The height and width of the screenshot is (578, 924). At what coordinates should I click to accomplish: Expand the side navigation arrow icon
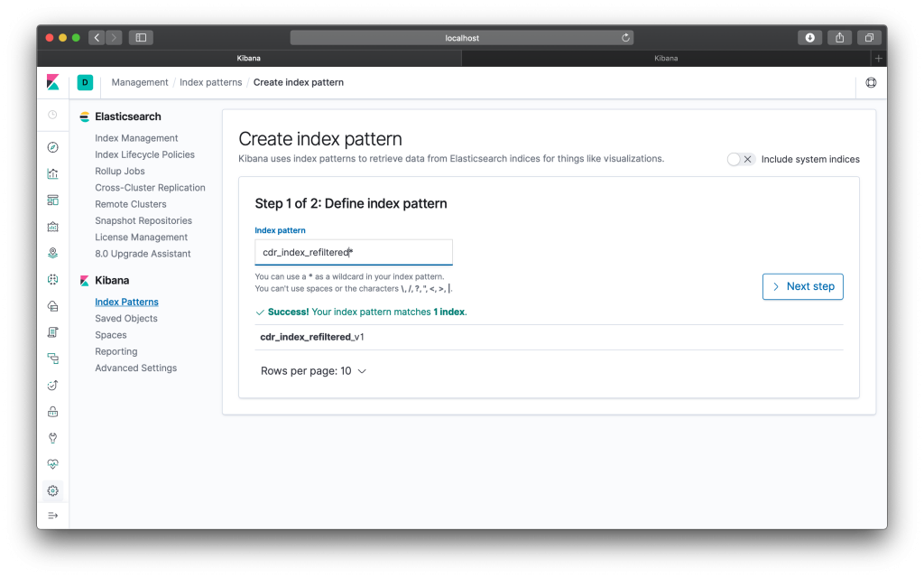[53, 516]
